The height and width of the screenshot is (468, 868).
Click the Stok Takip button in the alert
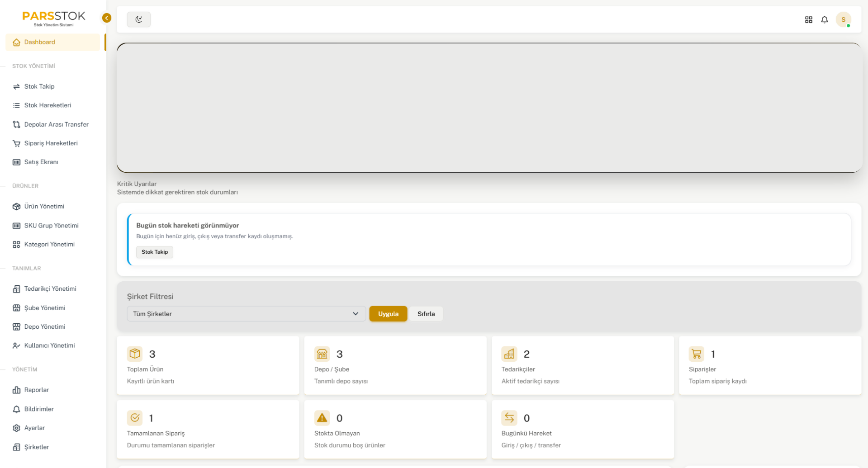click(154, 252)
